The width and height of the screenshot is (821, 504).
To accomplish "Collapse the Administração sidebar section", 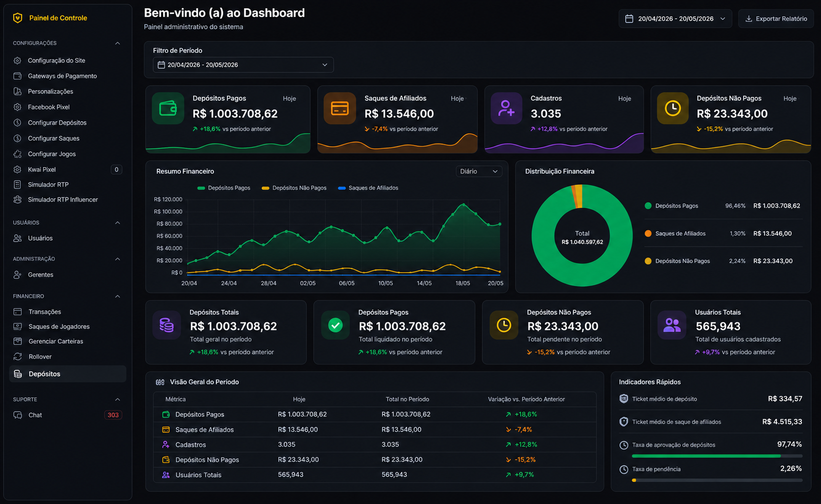I will [x=117, y=259].
